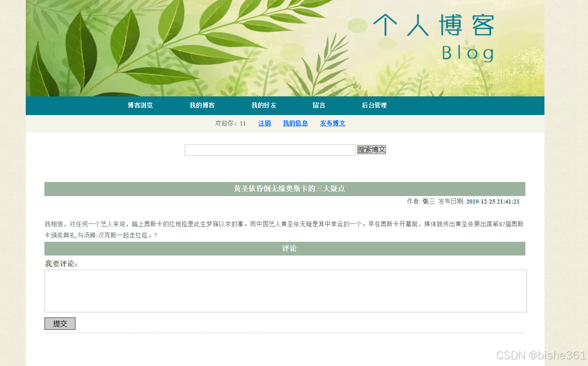Viewport: 588px width, 366px height.
Task: Click the 发布博文 link
Action: [332, 123]
